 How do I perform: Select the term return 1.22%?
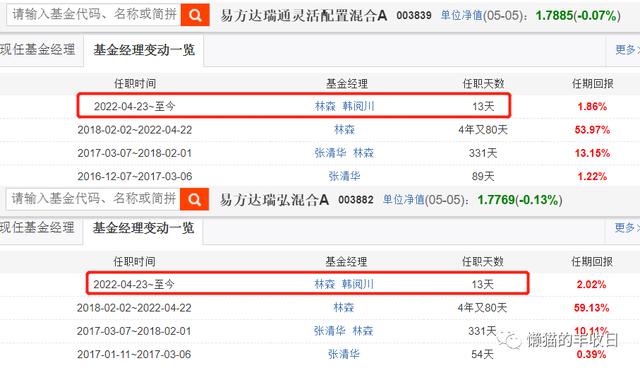[x=592, y=177]
